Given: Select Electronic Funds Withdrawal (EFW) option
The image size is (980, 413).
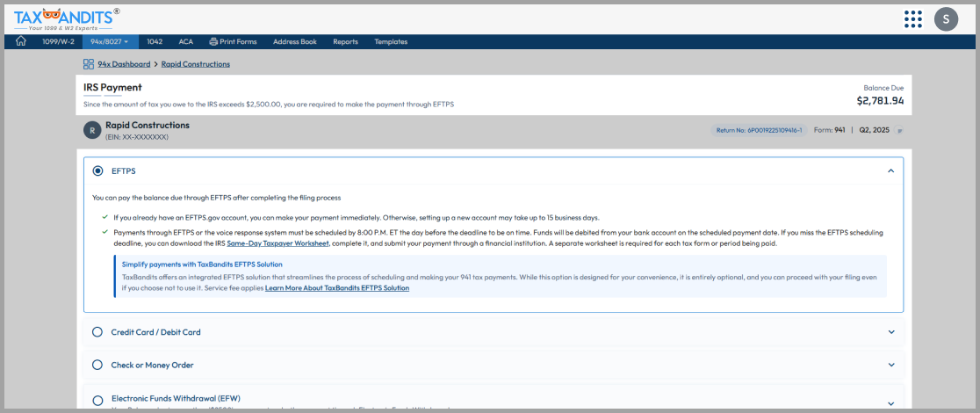Looking at the screenshot, I should (x=97, y=401).
